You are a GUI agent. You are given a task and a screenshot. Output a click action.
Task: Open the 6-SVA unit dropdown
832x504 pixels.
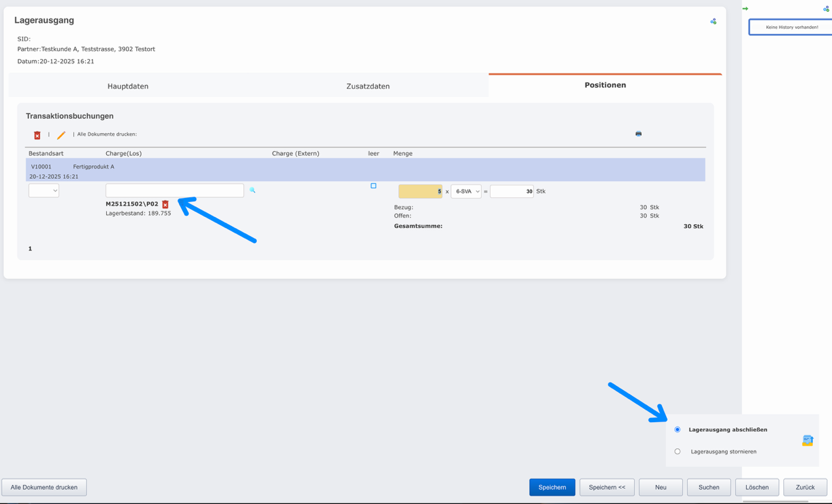click(466, 191)
